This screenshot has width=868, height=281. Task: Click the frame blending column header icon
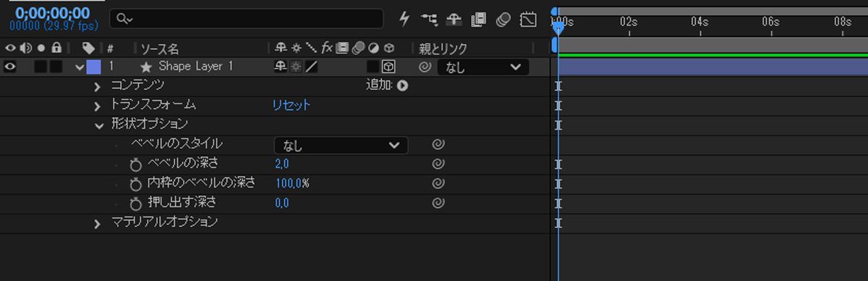[x=342, y=49]
